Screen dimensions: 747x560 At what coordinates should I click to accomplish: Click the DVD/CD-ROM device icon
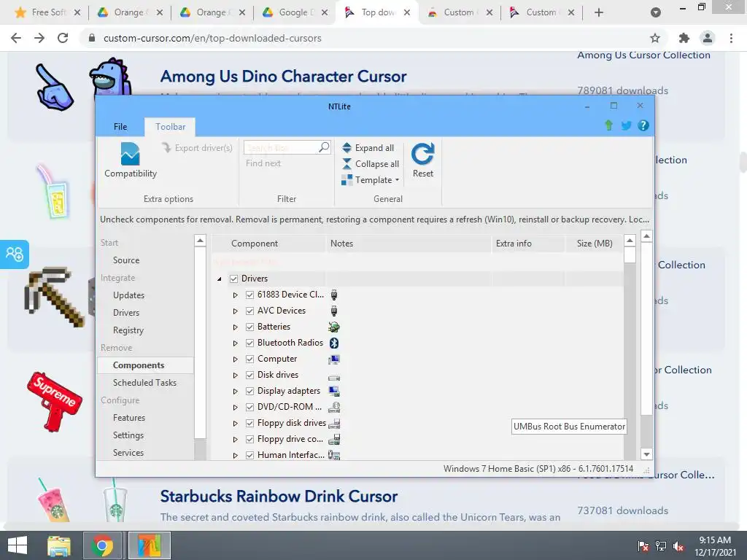(x=334, y=407)
